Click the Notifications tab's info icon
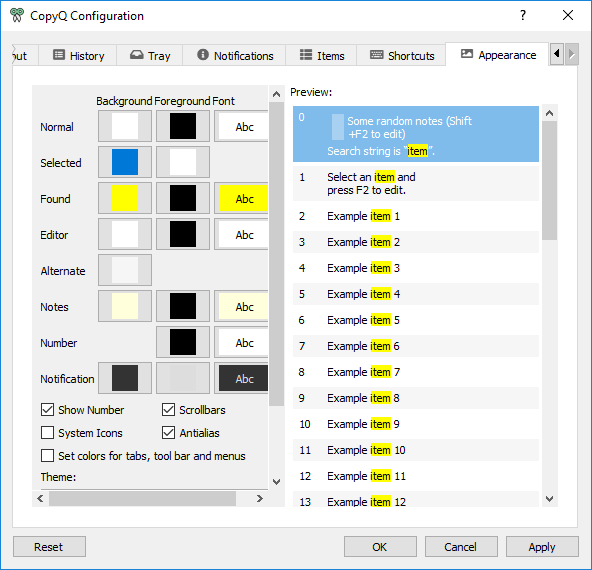The width and height of the screenshot is (592, 570). [x=203, y=55]
